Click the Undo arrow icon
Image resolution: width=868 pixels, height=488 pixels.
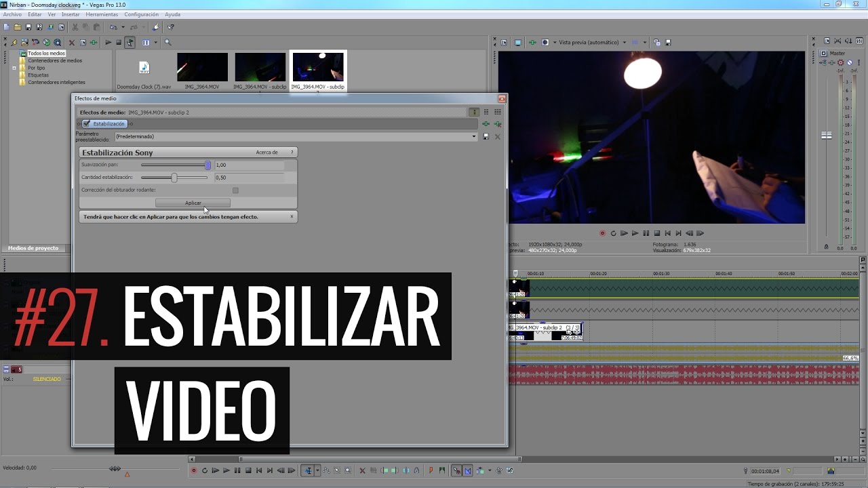coord(113,27)
